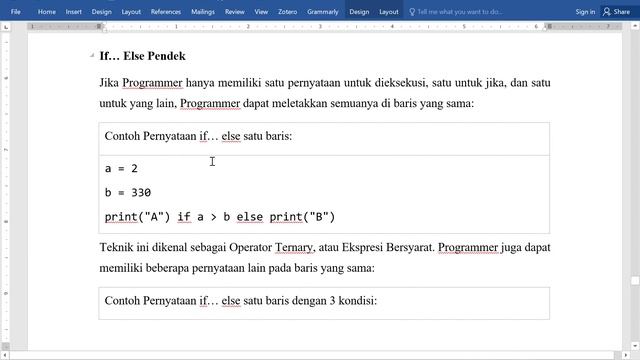Click the vertical scrollbar down arrow
Screen dimensions: 640x360
[x=635, y=346]
